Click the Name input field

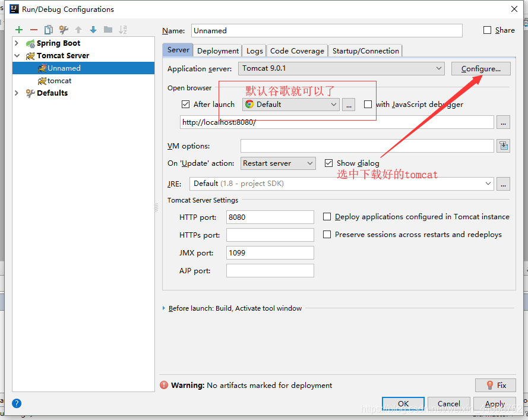pos(327,31)
